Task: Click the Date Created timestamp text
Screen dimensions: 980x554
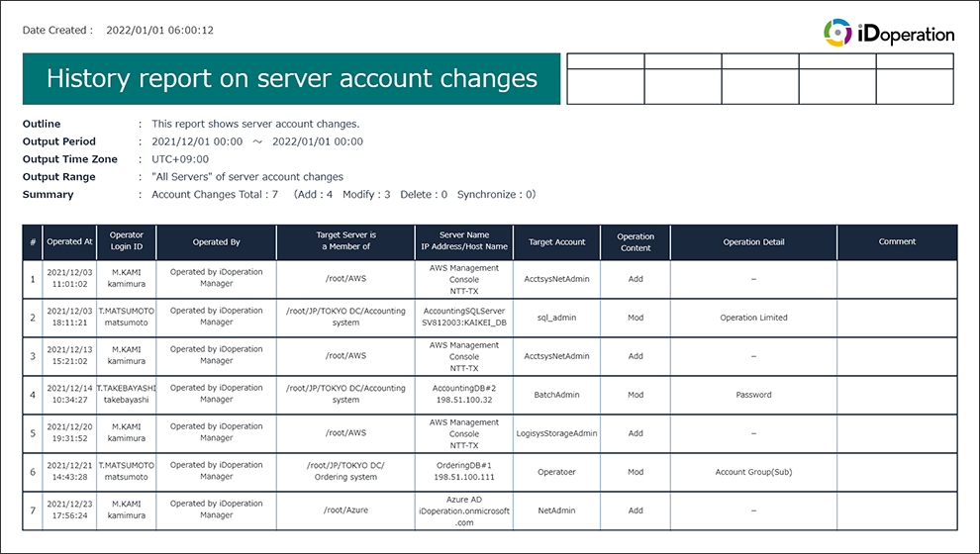Action: point(158,31)
